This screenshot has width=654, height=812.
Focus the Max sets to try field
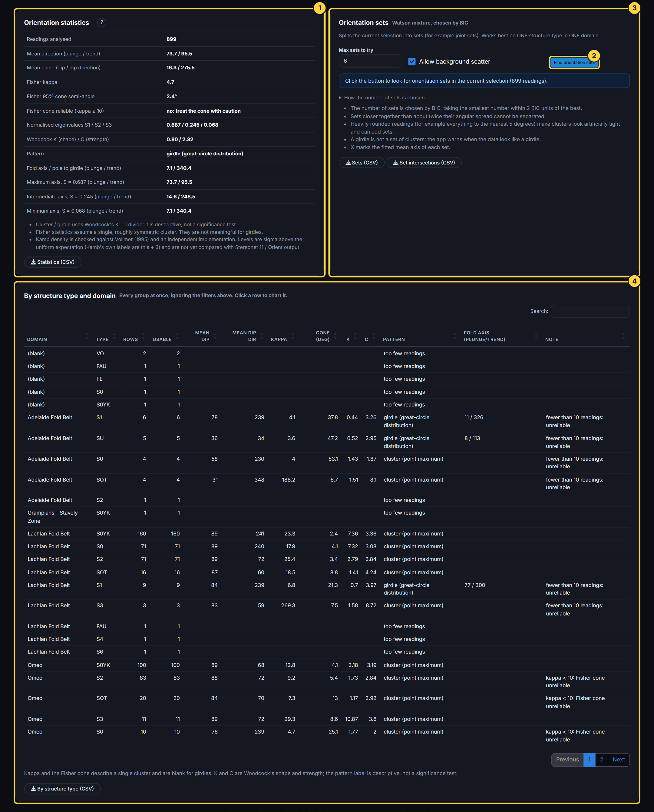coord(370,61)
